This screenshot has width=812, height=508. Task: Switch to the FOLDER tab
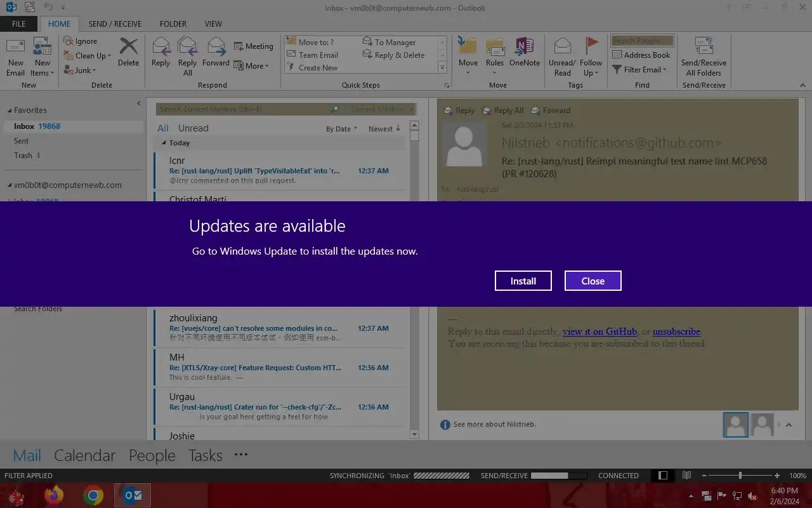tap(173, 24)
